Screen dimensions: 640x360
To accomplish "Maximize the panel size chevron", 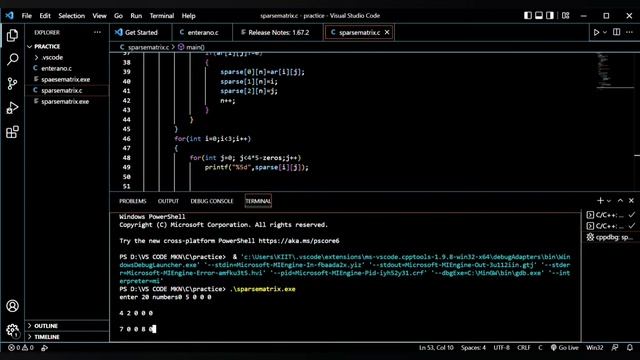I will click(620, 201).
